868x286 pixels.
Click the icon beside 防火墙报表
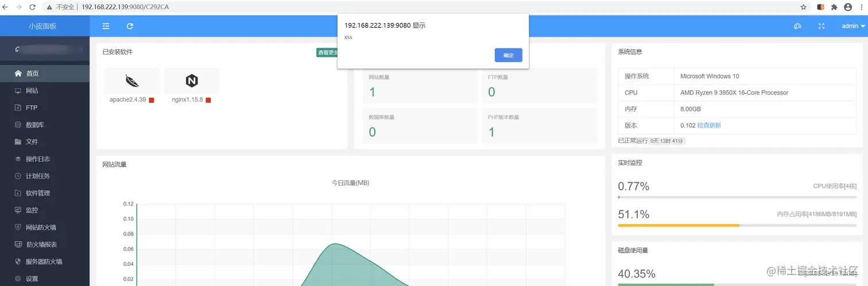[x=18, y=245]
